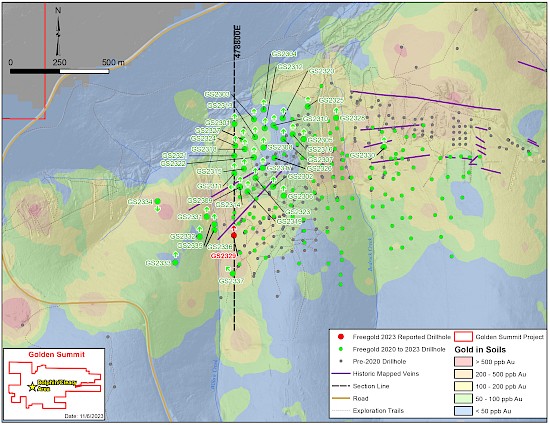Click the GS2322 drillhole label
The image size is (550, 425).
173,163
